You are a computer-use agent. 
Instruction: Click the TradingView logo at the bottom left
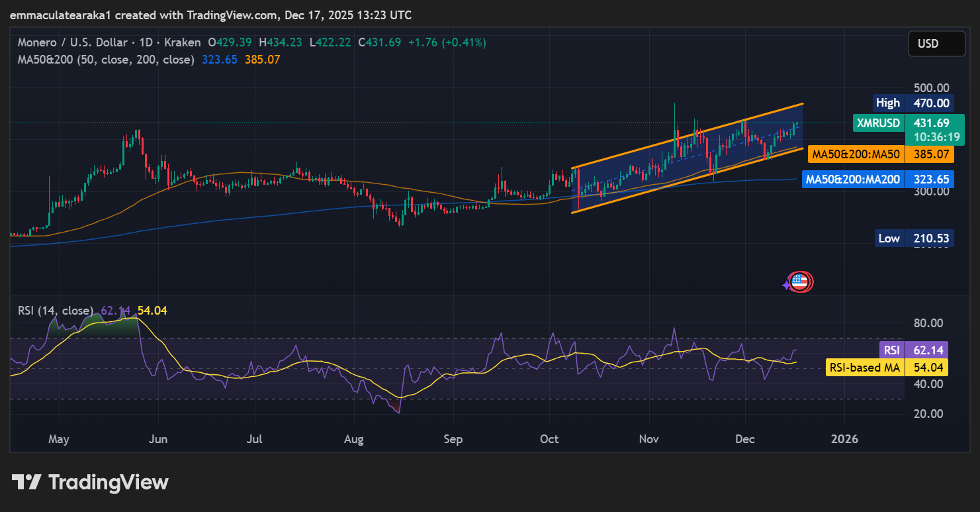[90, 482]
